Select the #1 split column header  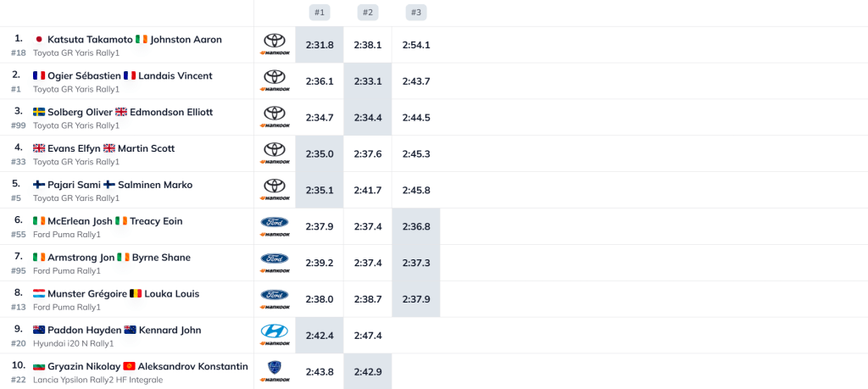(319, 13)
